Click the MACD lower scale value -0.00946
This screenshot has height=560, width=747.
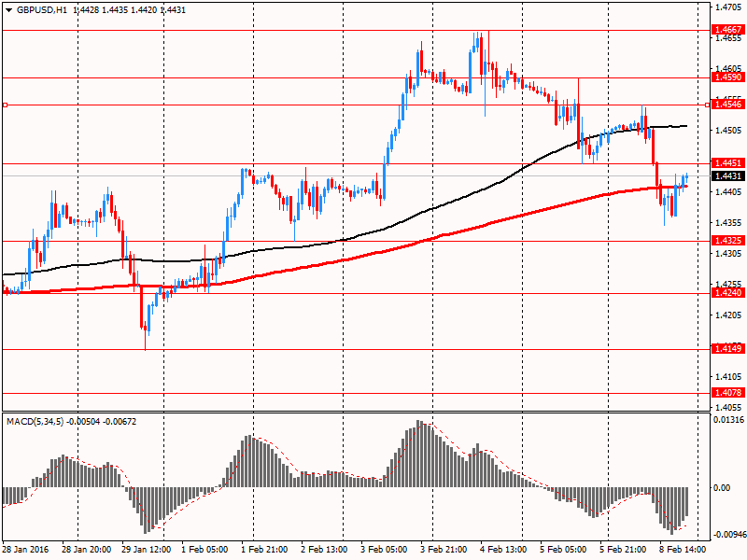pos(728,534)
